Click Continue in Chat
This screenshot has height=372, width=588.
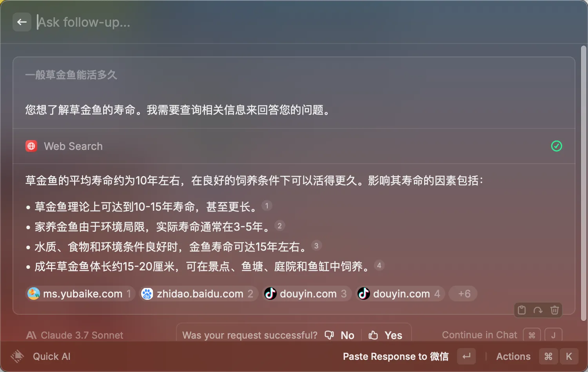tap(479, 335)
